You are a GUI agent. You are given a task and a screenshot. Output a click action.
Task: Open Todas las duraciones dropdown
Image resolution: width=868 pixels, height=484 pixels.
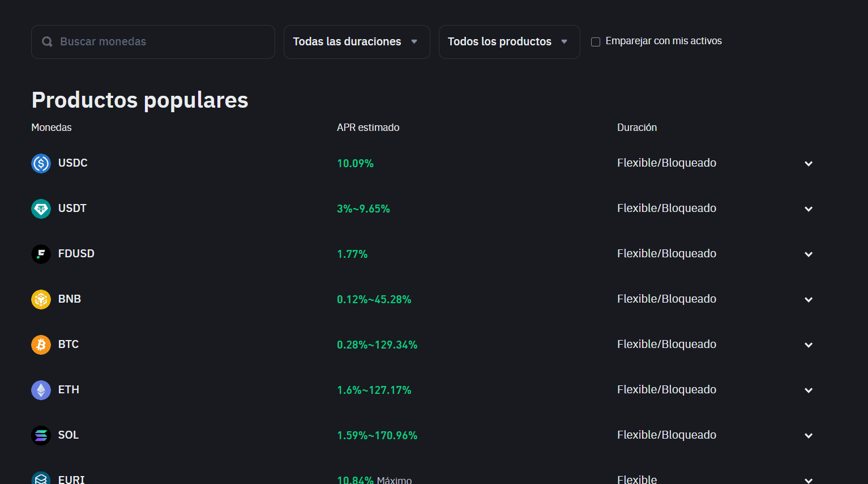tap(357, 42)
